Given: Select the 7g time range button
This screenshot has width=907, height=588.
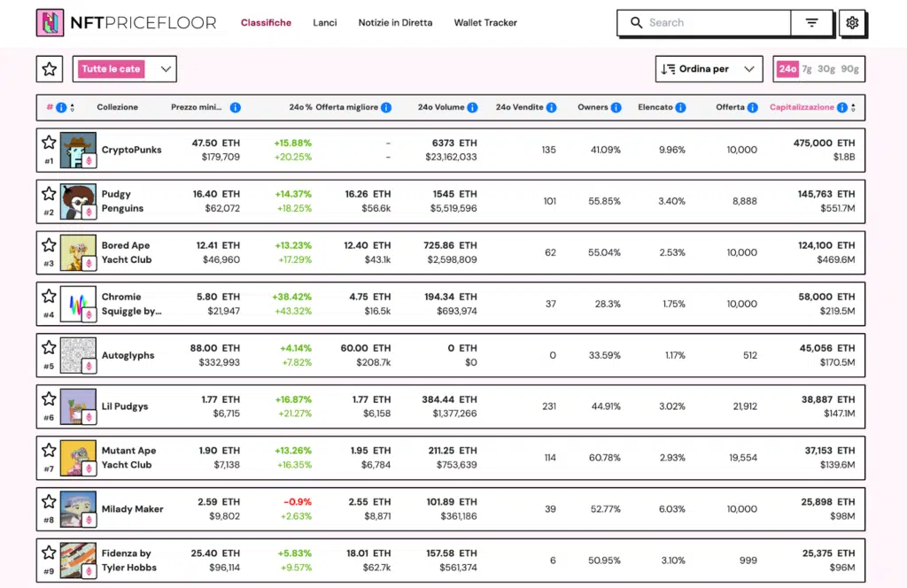Looking at the screenshot, I should pyautogui.click(x=807, y=69).
